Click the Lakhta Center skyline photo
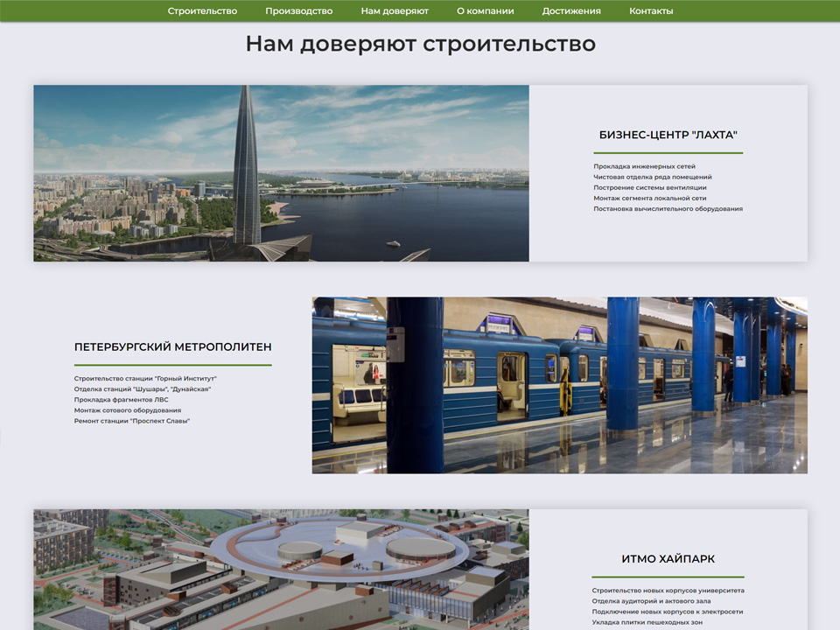Viewport: 840px width, 630px height. tap(281, 173)
